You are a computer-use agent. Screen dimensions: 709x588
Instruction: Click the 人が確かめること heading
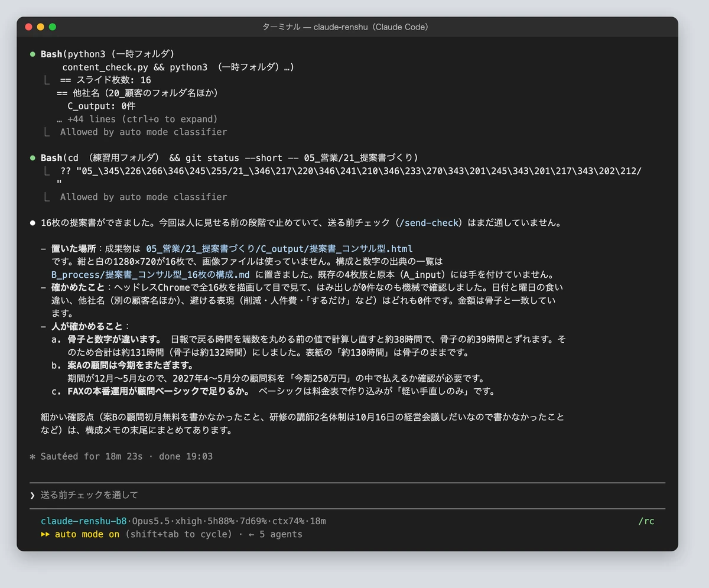[87, 326]
